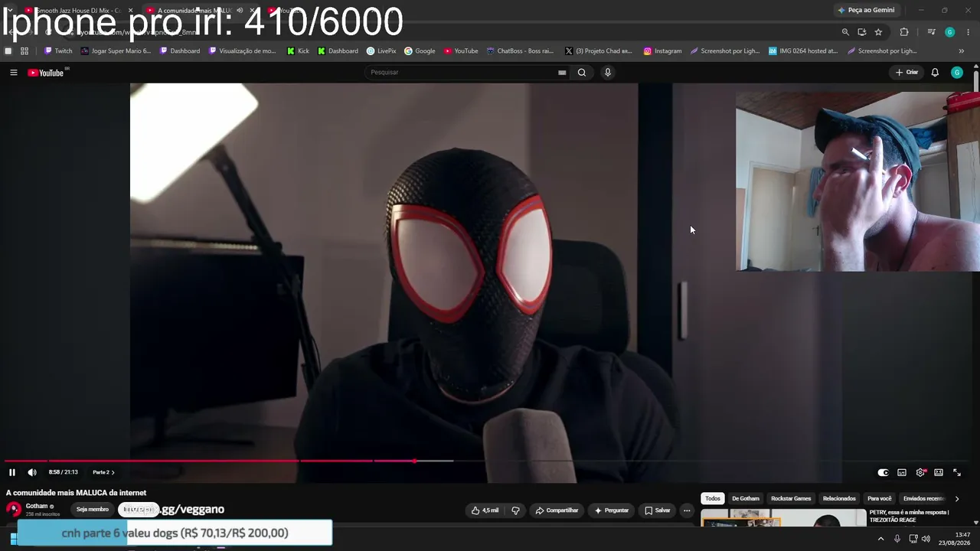Show hidden system tray icons
Viewport: 980px width, 551px height.
click(x=880, y=539)
